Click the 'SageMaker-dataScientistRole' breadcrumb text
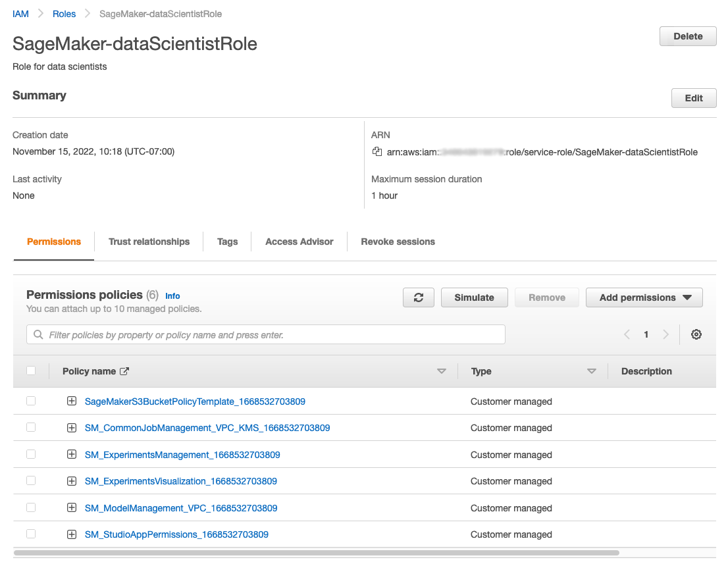728x566 pixels. 161,14
